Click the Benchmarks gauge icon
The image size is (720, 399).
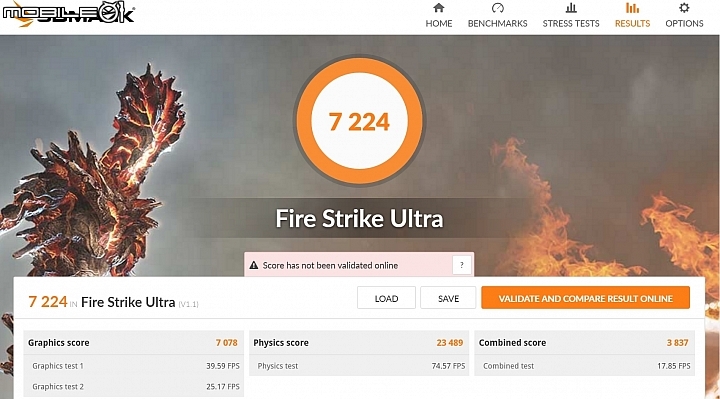(497, 8)
